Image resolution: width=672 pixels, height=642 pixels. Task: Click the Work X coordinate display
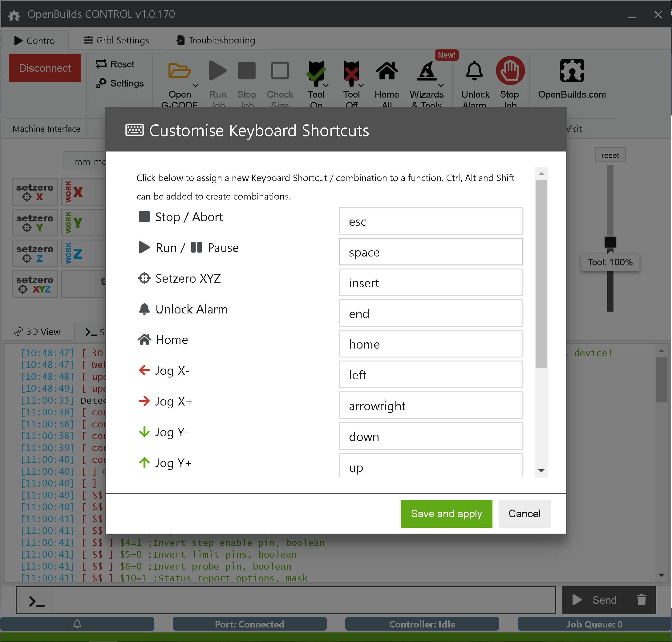point(83,192)
